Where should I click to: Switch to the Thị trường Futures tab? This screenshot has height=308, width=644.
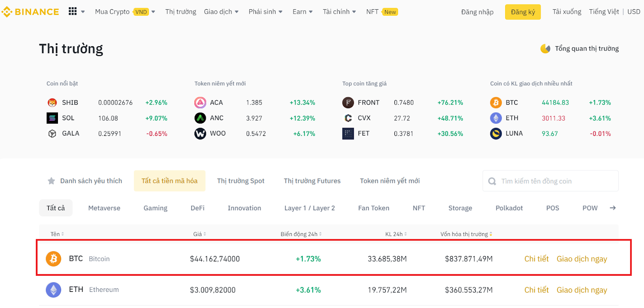[x=312, y=181]
